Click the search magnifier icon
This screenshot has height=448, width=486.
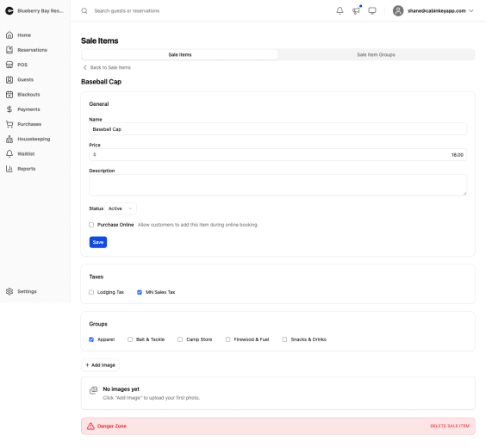84,11
